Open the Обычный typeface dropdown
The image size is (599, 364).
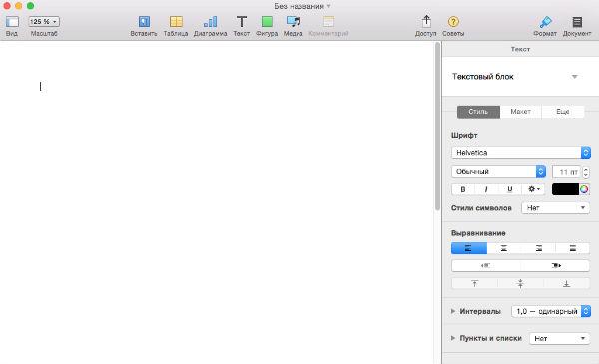(x=498, y=171)
